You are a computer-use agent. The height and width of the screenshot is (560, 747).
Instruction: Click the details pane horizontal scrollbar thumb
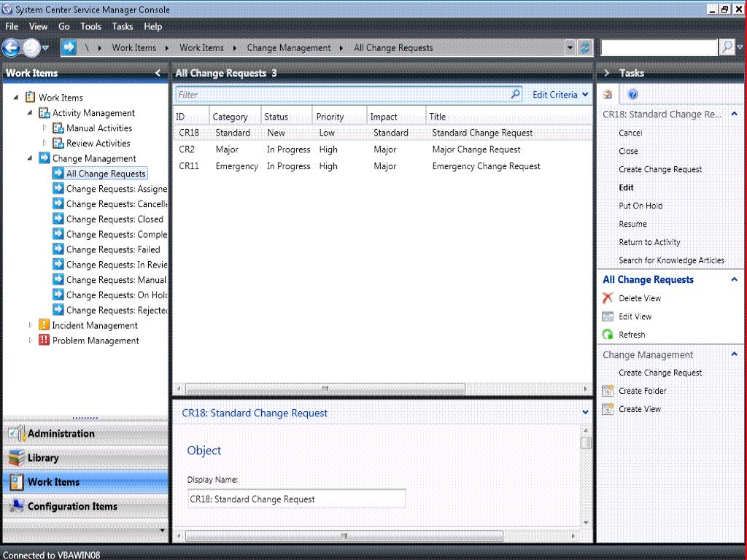click(344, 536)
